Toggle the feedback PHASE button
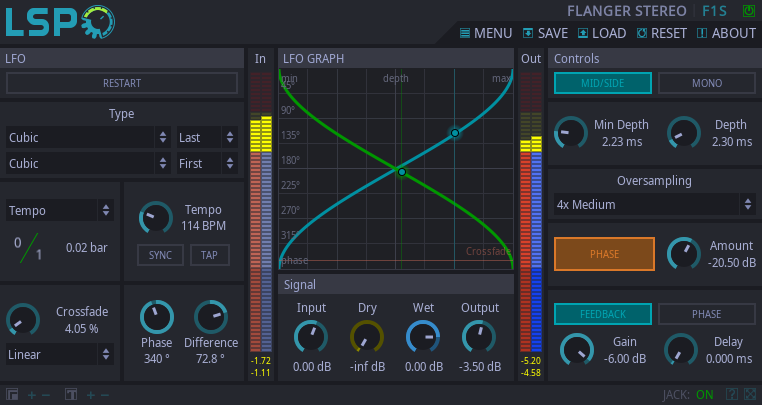Viewport: 762px width, 405px height. [707, 314]
